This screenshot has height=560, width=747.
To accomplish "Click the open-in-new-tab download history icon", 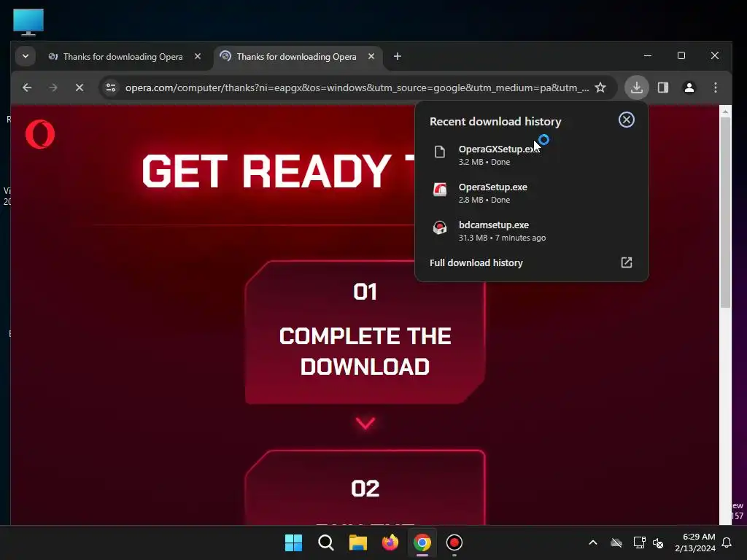I will coord(627,262).
